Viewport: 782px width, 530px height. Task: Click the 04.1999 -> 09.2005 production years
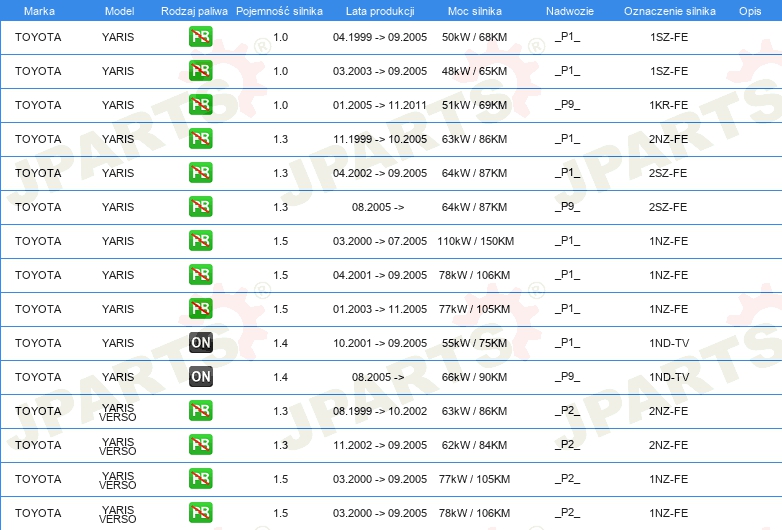click(x=380, y=37)
